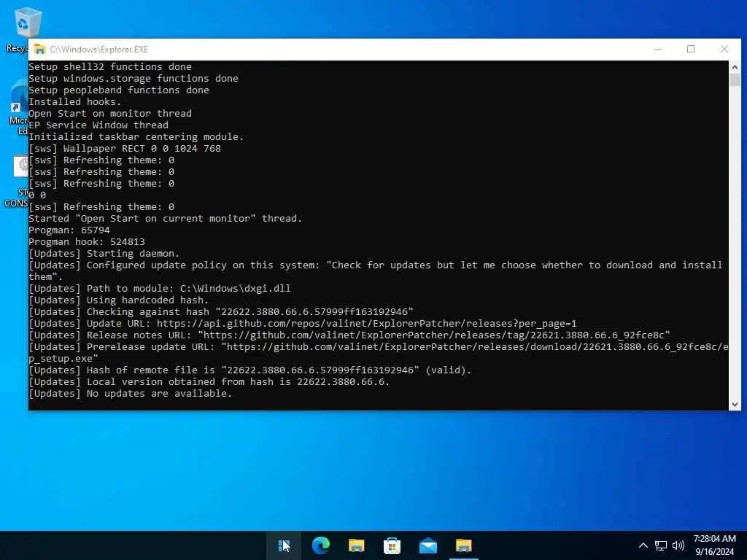This screenshot has height=560, width=747.
Task: Click the line "Open Start on monitor thread"
Action: [x=110, y=113]
